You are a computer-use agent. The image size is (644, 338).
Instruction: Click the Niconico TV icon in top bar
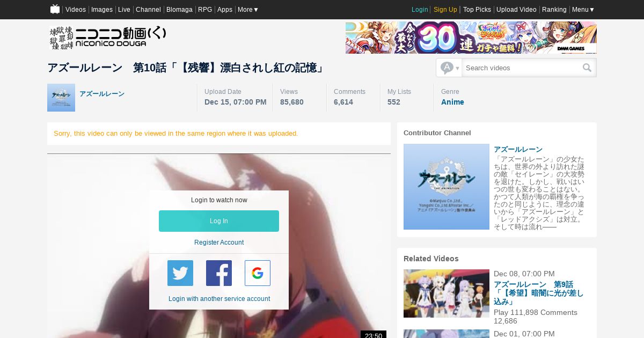pyautogui.click(x=55, y=9)
